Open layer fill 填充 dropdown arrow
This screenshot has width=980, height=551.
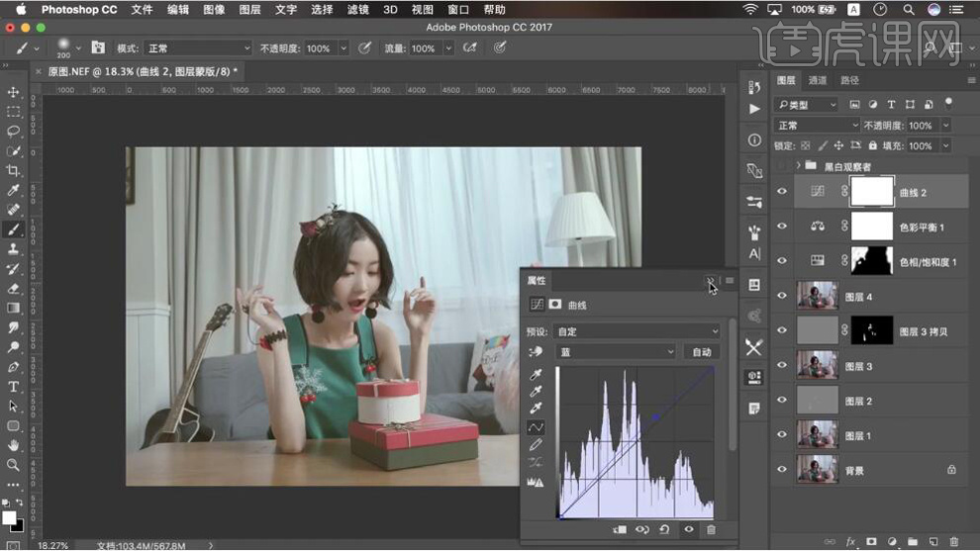945,145
